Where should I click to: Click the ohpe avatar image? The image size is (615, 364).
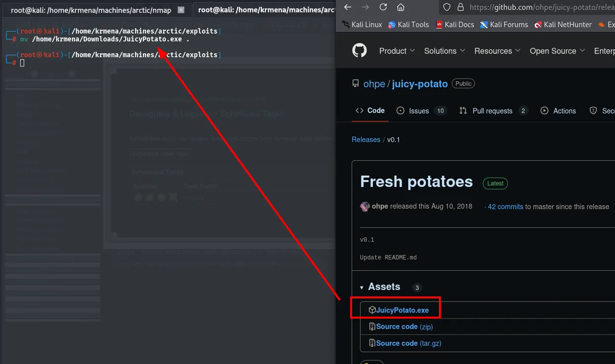(365, 207)
